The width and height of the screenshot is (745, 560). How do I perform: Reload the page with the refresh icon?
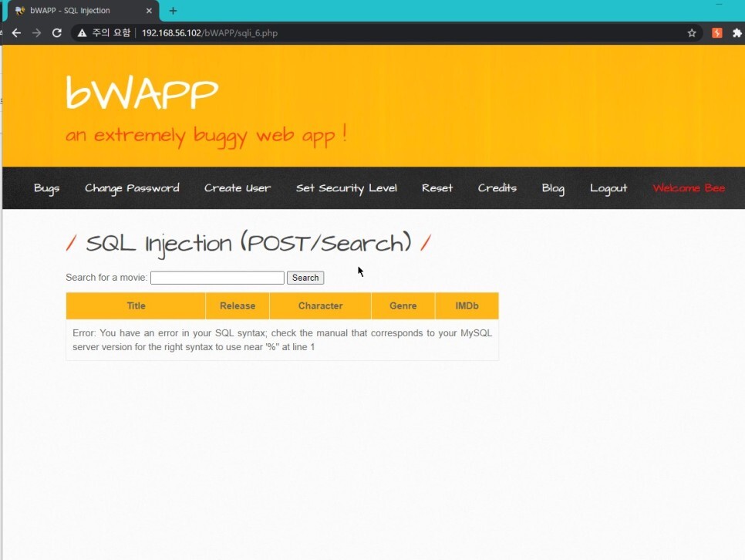56,33
